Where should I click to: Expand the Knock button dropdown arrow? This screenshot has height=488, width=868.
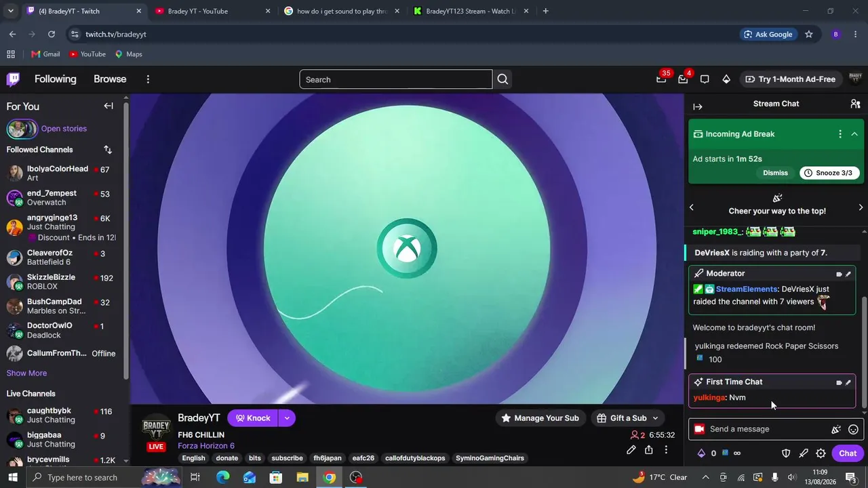coord(287,418)
